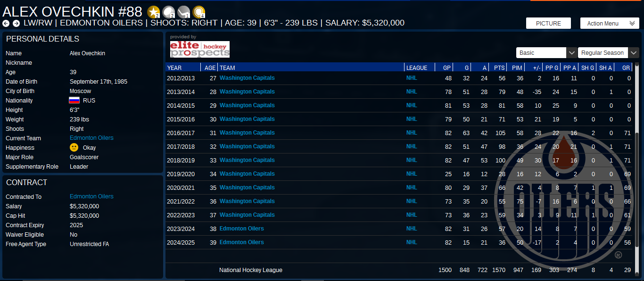644x281 pixels.
Task: Click NHL league link for 2012/2013
Action: coord(412,78)
